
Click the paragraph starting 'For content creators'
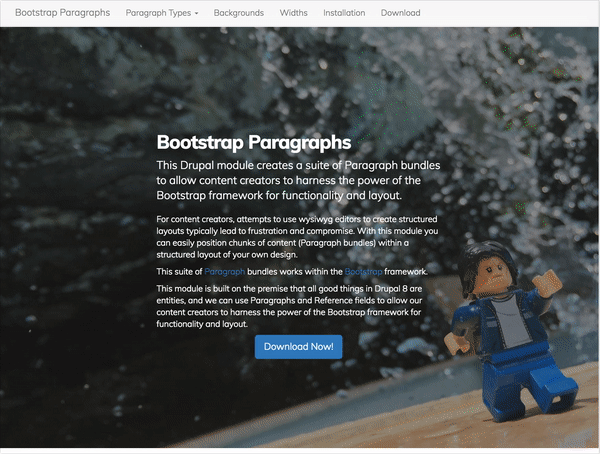297,237
